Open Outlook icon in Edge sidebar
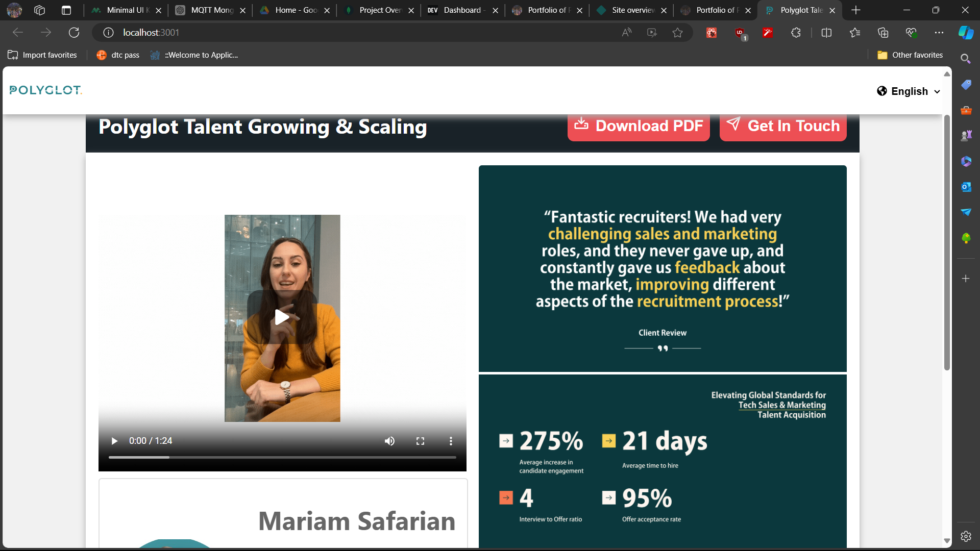Screen dimensions: 980x551 966,187
